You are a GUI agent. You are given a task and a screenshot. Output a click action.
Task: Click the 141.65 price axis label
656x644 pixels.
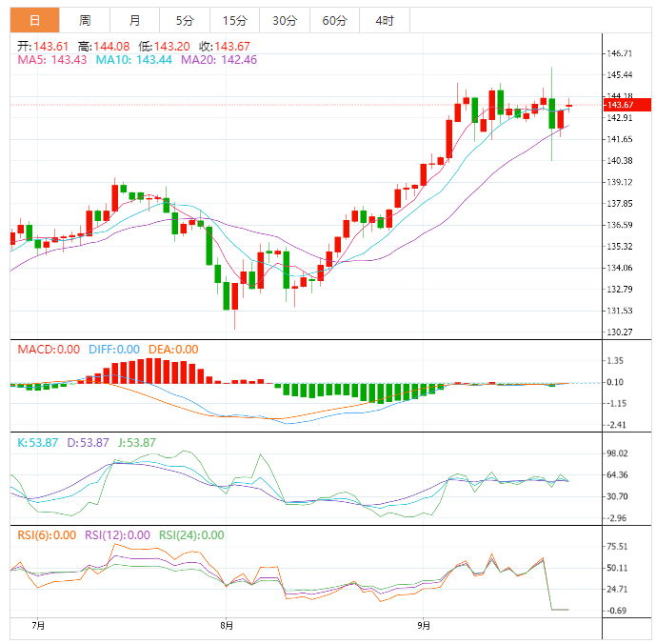coord(620,139)
